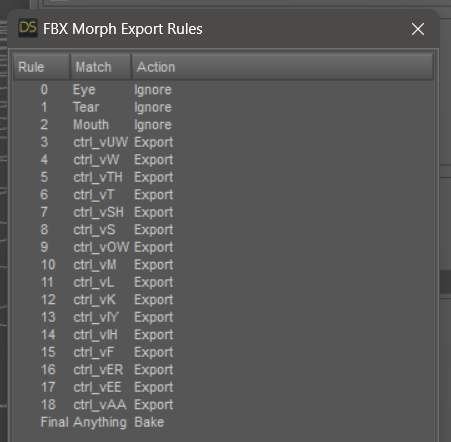Select the ctrl_vEE rule row
Image resolution: width=451 pixels, height=442 pixels.
click(x=224, y=387)
